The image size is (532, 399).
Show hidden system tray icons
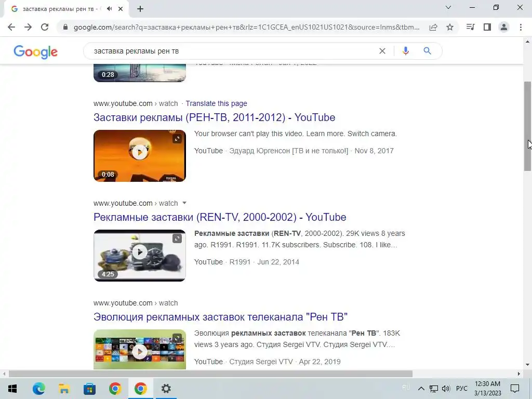point(421,389)
